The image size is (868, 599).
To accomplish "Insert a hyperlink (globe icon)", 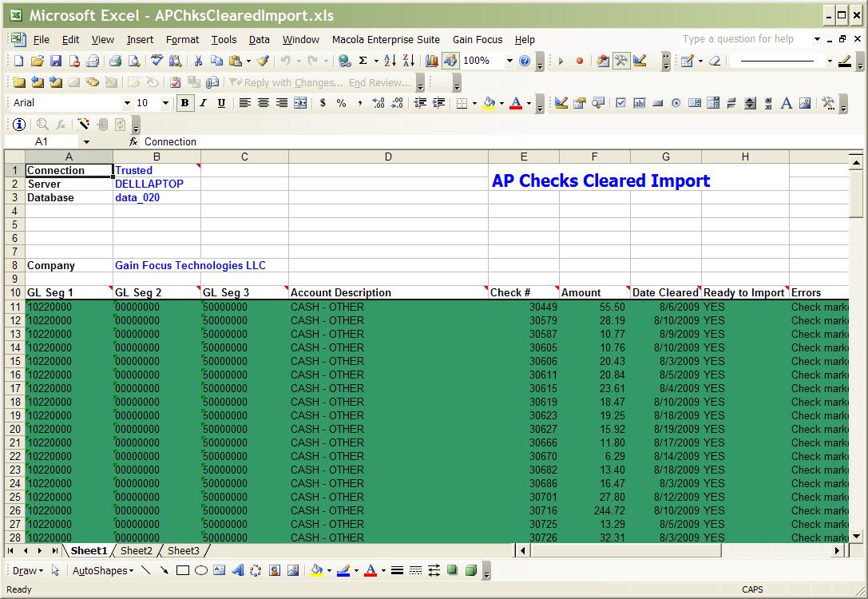I will click(344, 61).
